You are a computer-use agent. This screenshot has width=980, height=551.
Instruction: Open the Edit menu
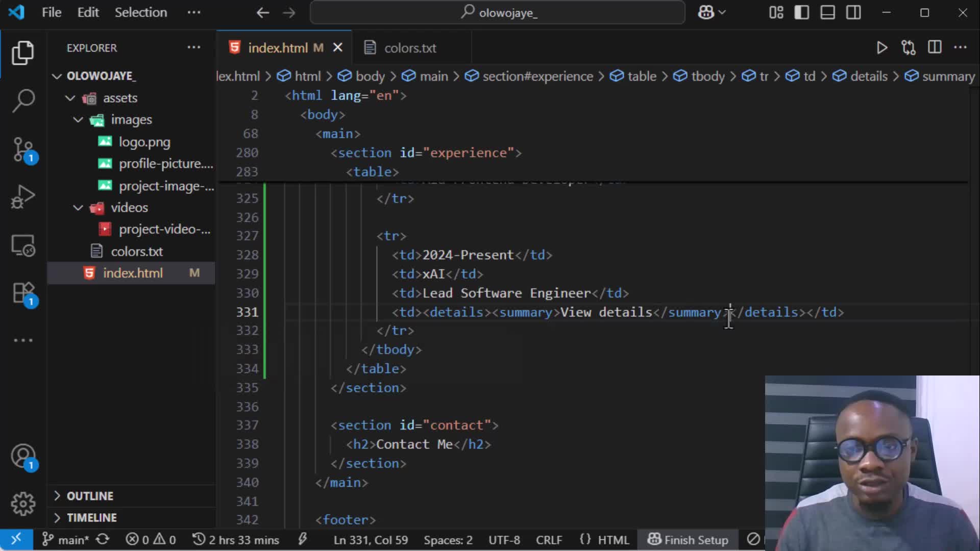88,12
